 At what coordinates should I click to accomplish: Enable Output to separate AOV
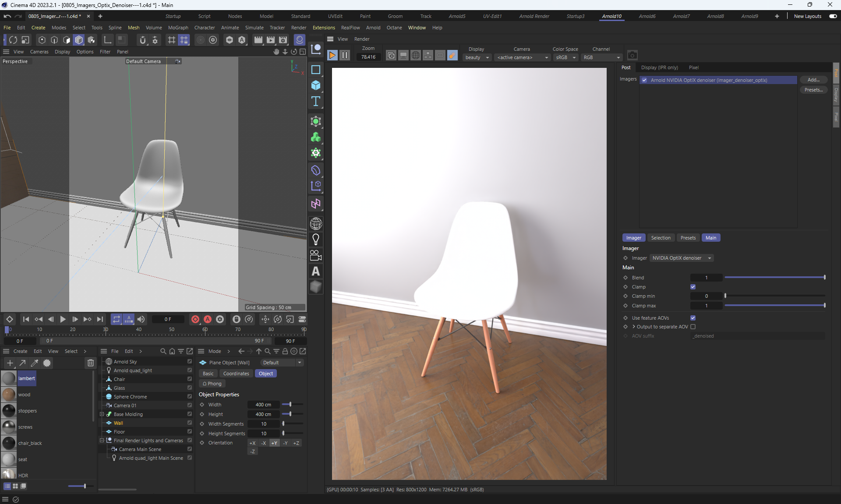[693, 327]
